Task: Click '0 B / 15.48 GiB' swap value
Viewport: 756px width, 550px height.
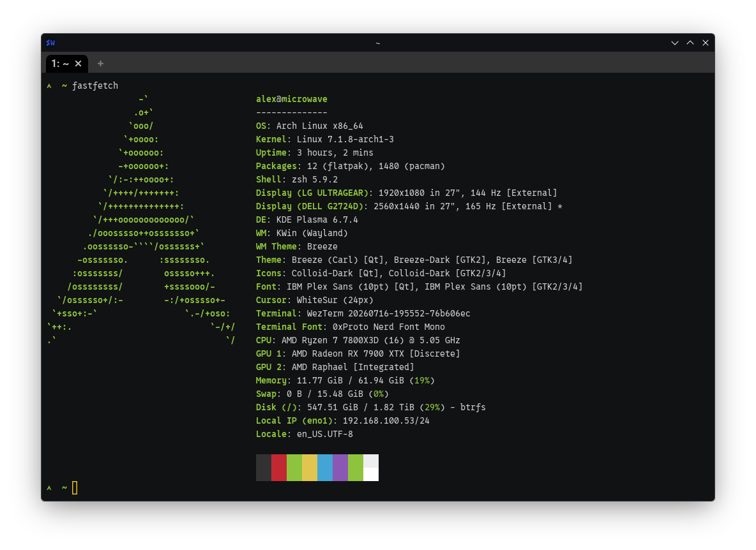Action: (325, 394)
